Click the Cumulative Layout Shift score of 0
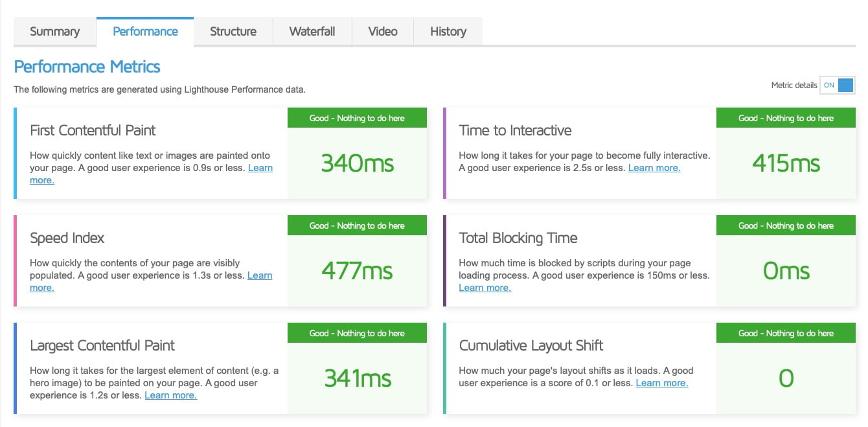Image resolution: width=868 pixels, height=427 pixels. 786,378
